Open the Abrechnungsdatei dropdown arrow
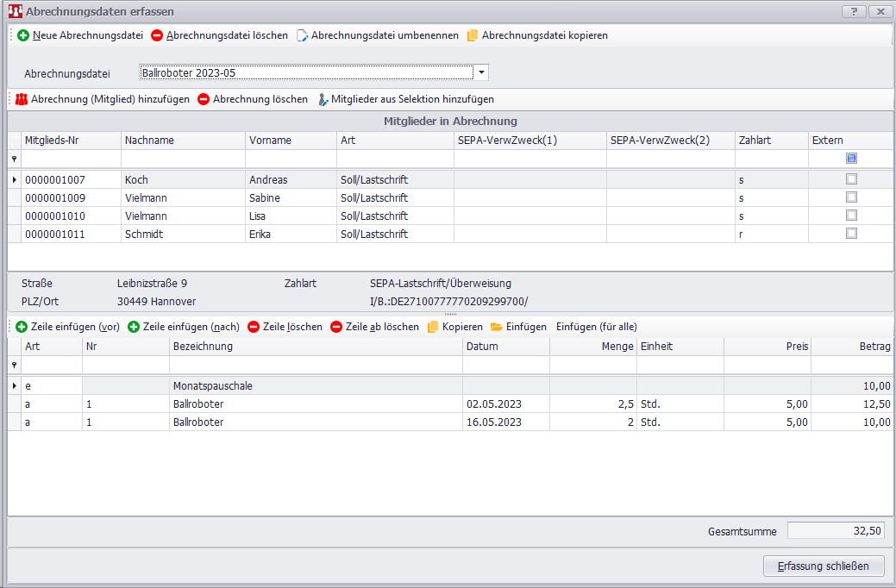 pyautogui.click(x=481, y=72)
